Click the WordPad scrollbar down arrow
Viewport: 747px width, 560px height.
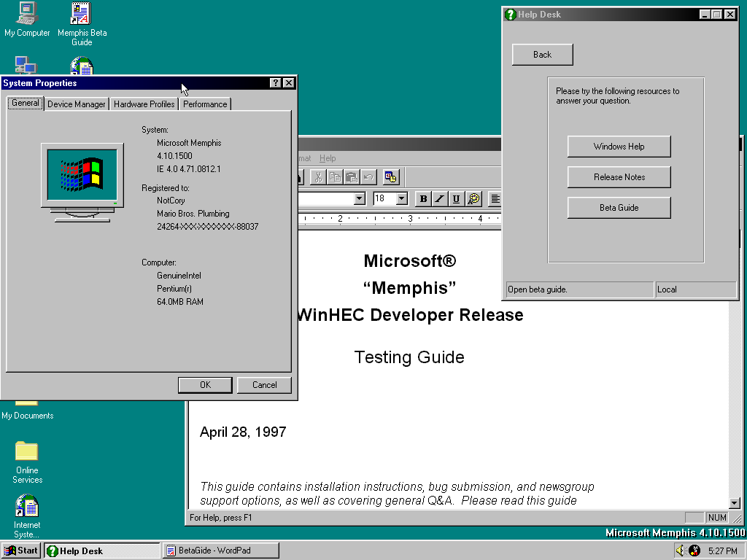735,503
